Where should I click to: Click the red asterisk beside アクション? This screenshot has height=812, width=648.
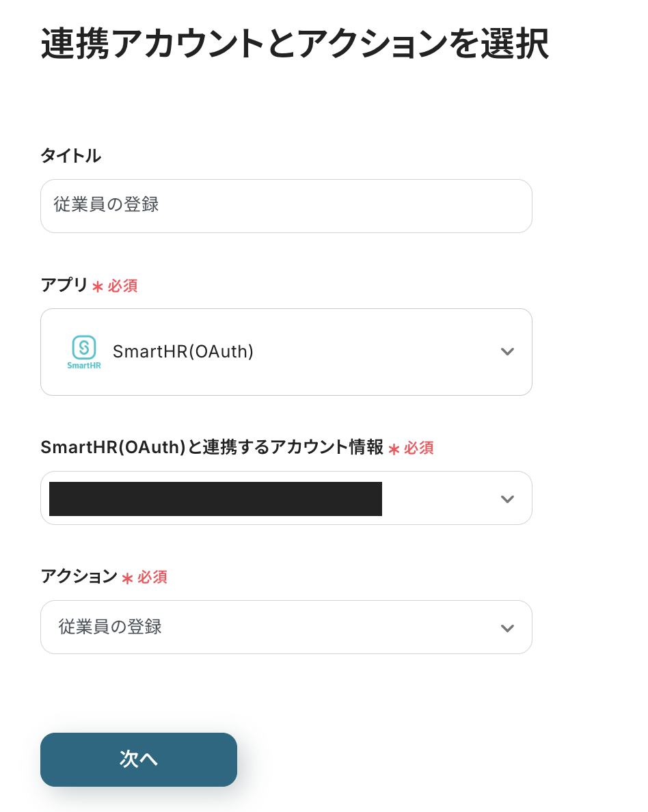[127, 578]
